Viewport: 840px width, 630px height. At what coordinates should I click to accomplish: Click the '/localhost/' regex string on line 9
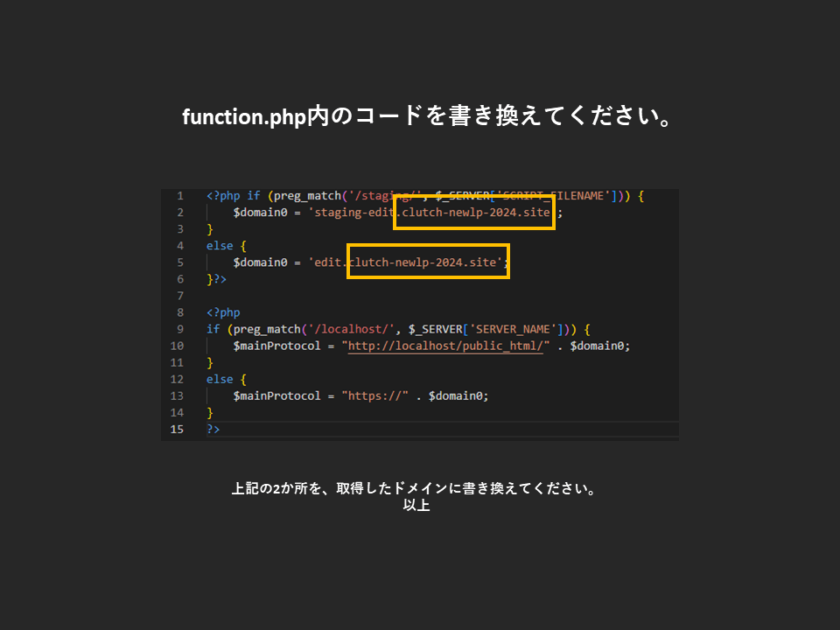[347, 329]
